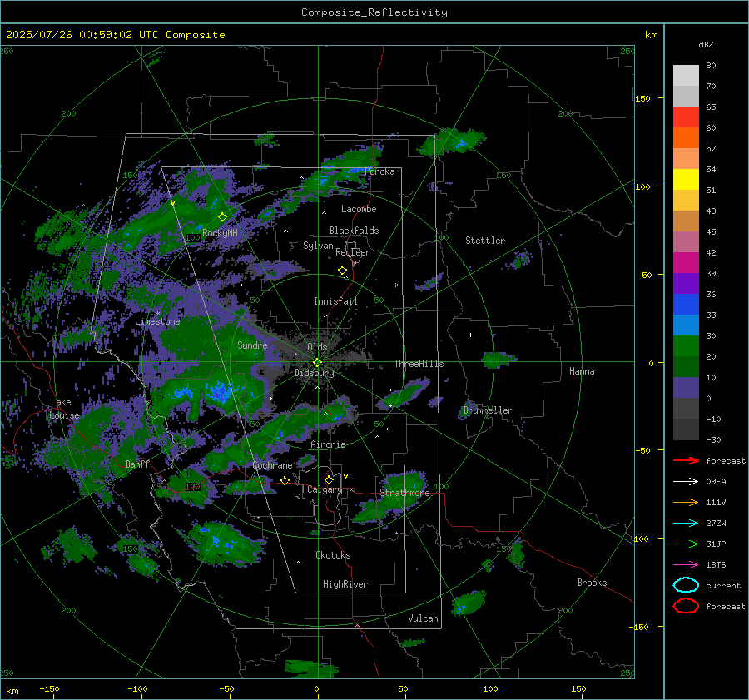Image resolution: width=749 pixels, height=700 pixels.
Task: Click the Limestone label on map
Action: coord(157,321)
